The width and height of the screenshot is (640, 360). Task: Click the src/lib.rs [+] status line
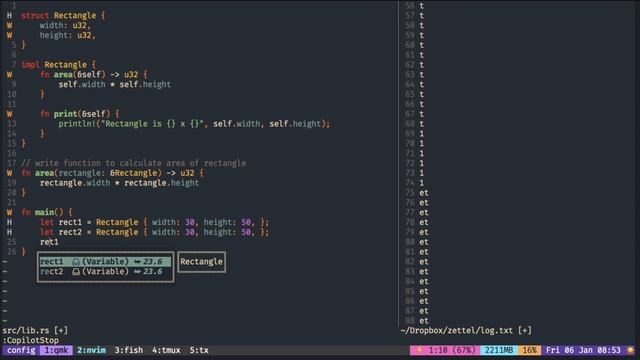pos(36,330)
